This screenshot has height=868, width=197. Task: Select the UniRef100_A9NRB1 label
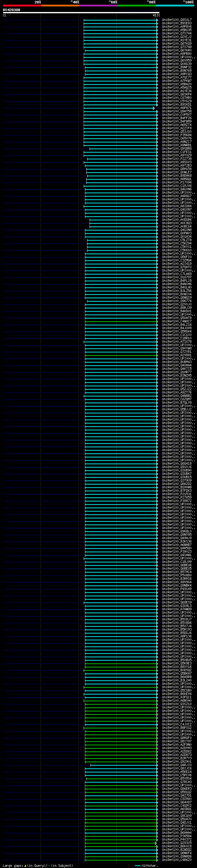pos(176,145)
